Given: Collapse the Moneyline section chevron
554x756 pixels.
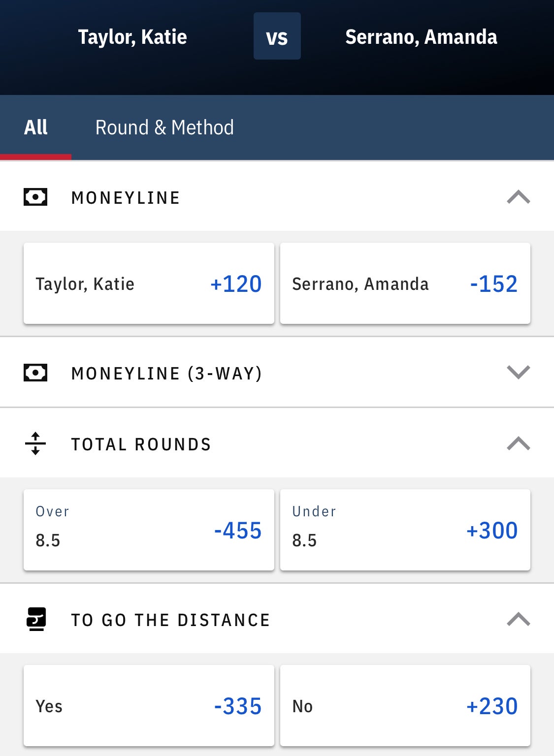Looking at the screenshot, I should 518,197.
